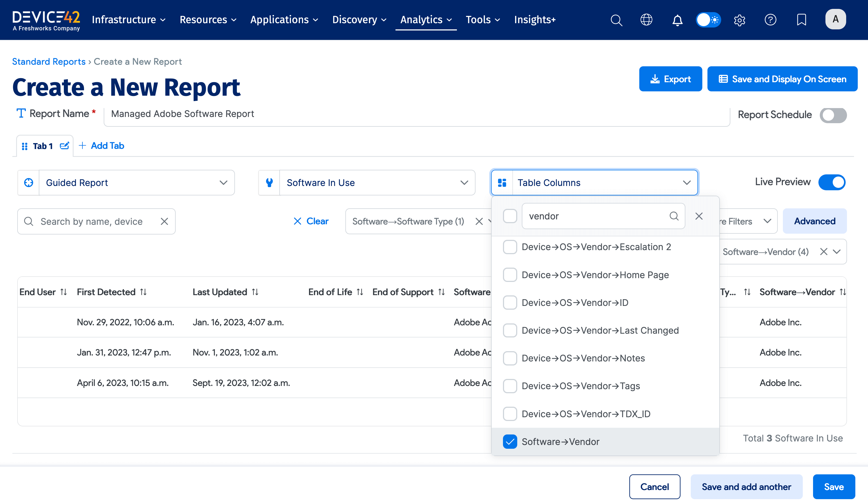Click the edit icon next to Tab 1

(x=64, y=146)
